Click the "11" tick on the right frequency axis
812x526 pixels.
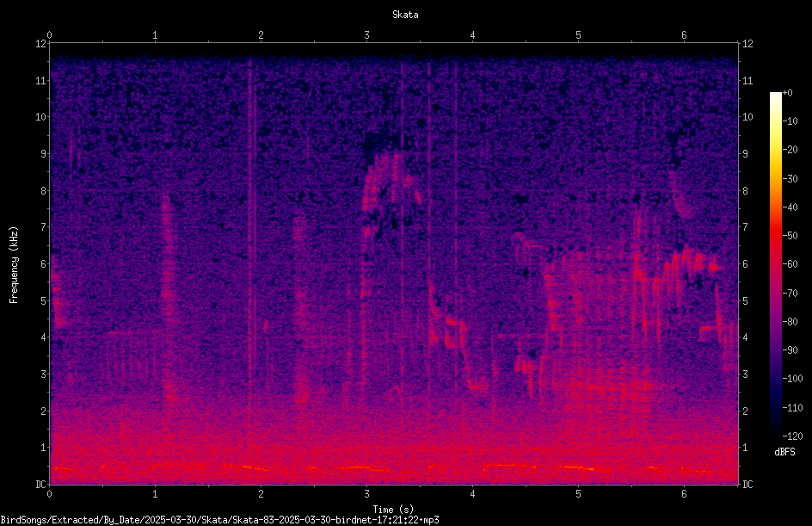(747, 80)
